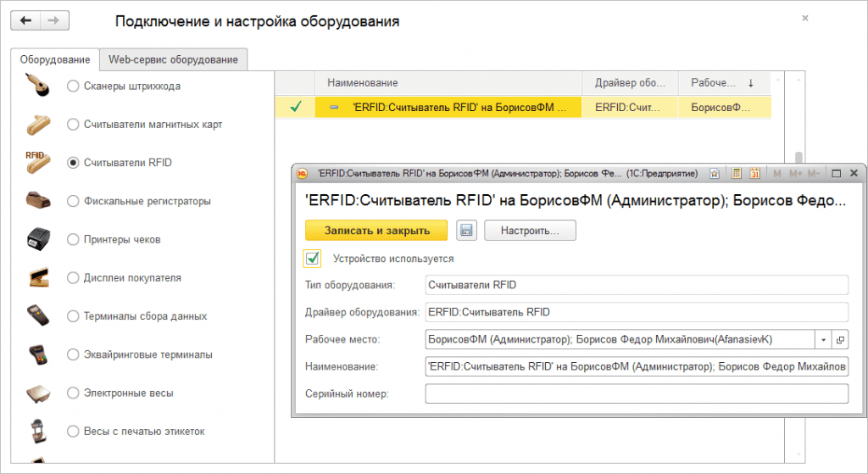Click the forward navigation arrow
Viewport: 868px width, 474px height.
click(x=55, y=20)
